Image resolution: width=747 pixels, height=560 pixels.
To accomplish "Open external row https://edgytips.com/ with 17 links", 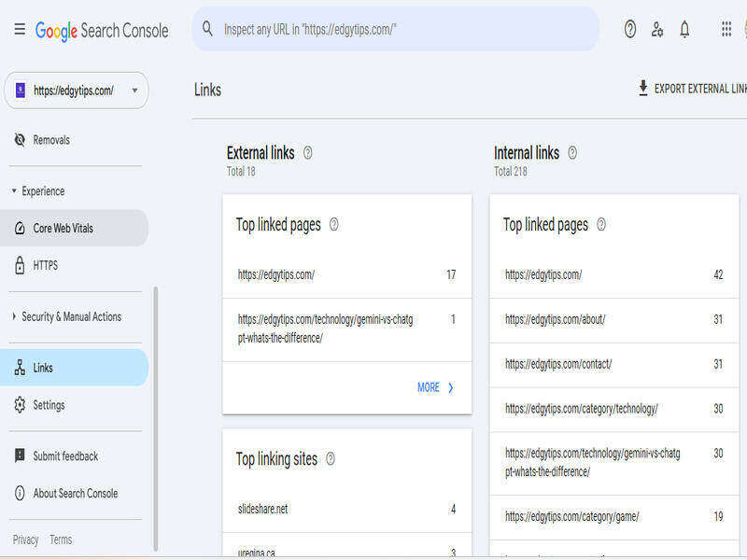I will tap(346, 275).
